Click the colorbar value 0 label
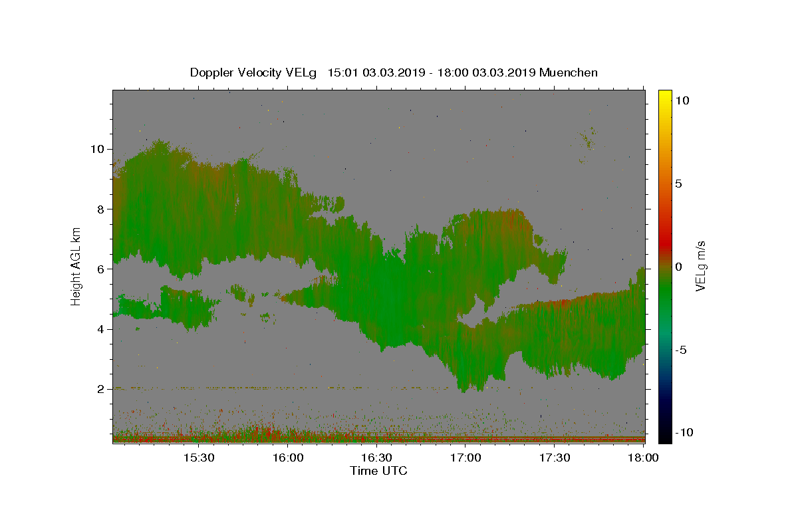 [678, 267]
